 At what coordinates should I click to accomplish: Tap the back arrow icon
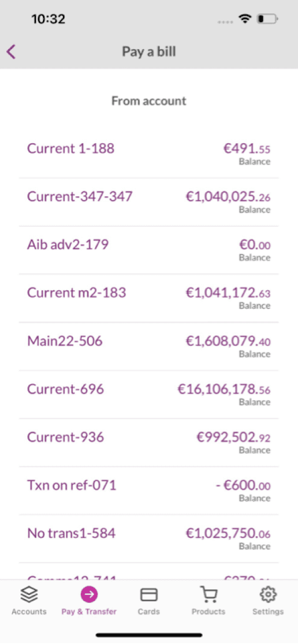click(x=12, y=52)
